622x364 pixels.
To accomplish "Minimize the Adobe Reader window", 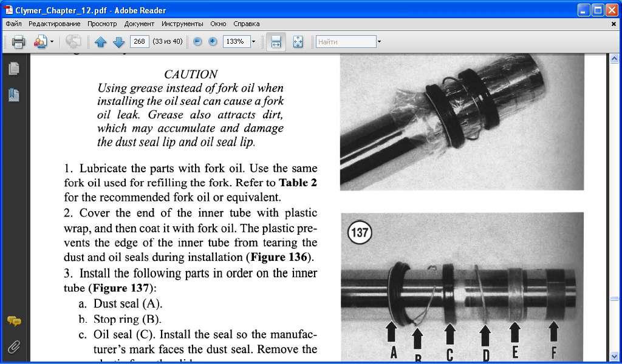I will click(x=583, y=10).
